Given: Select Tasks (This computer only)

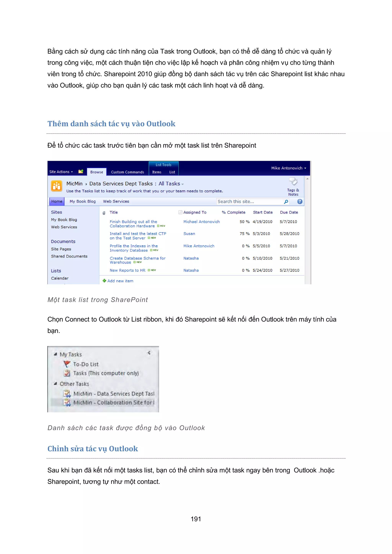Looking at the screenshot, I should (106, 373).
